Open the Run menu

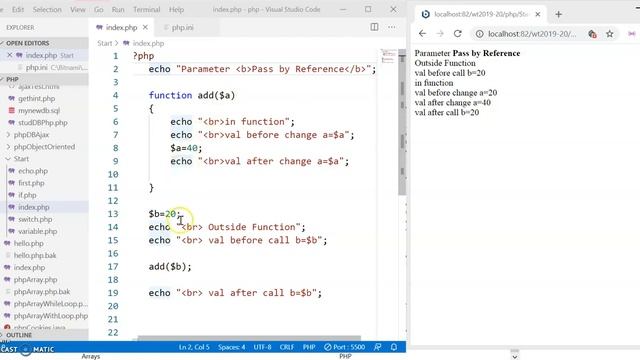118,9
